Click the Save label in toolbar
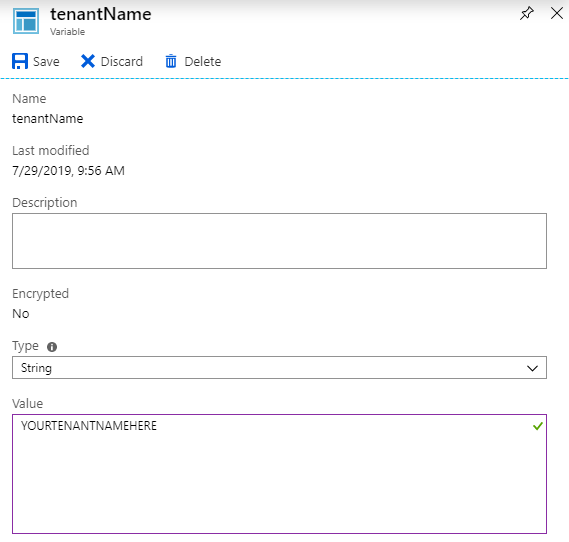The height and width of the screenshot is (542, 569). (46, 62)
